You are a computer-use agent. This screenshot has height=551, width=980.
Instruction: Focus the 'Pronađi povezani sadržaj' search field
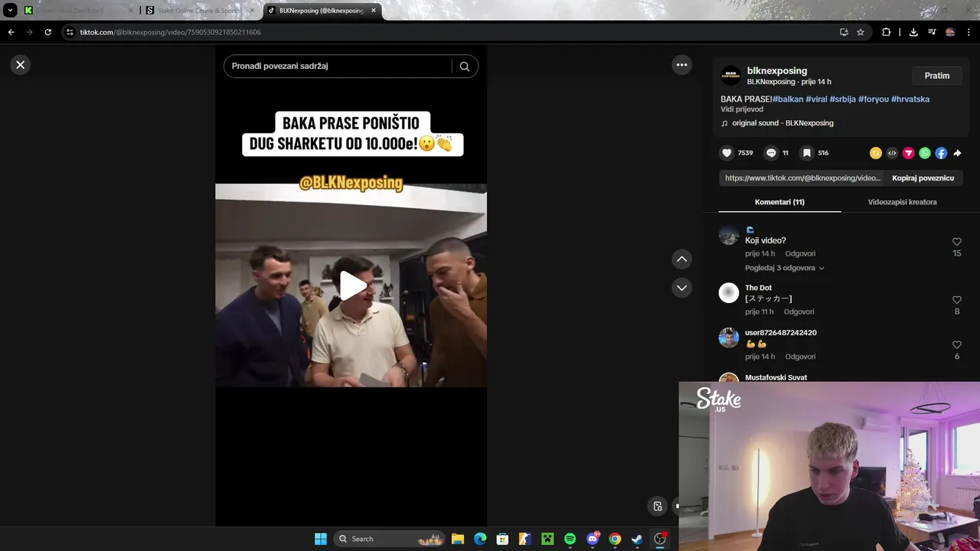coord(337,67)
